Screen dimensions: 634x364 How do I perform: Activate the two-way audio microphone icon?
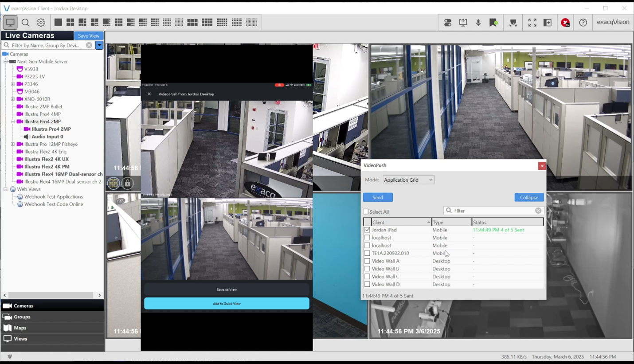[x=478, y=23]
